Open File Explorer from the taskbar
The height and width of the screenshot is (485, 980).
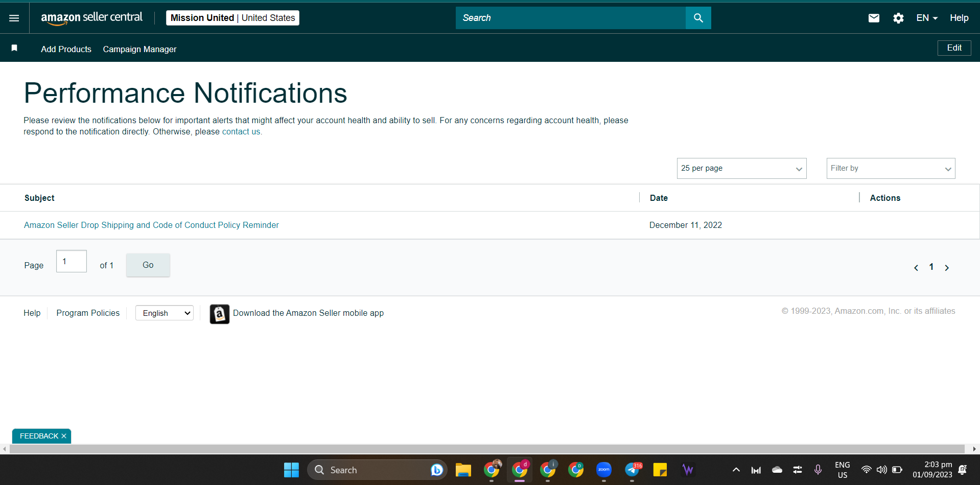[463, 470]
